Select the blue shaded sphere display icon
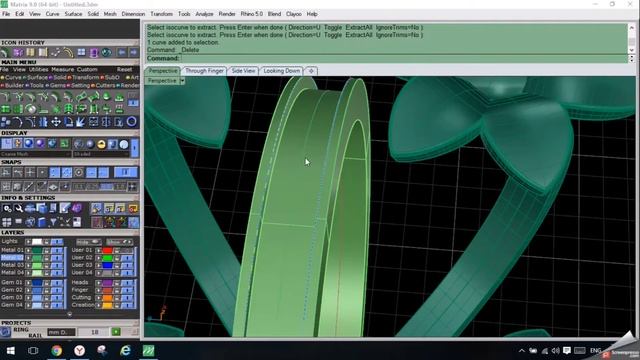 click(29, 144)
